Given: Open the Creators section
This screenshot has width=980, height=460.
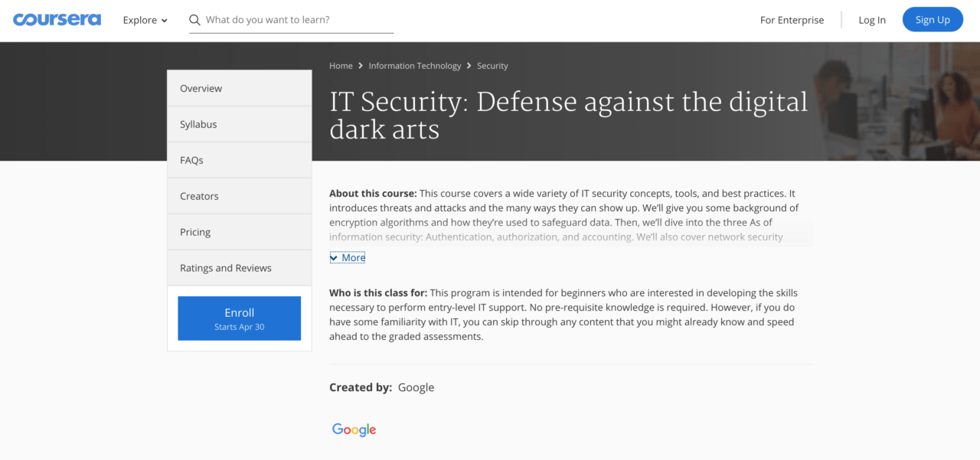Looking at the screenshot, I should click(x=240, y=196).
